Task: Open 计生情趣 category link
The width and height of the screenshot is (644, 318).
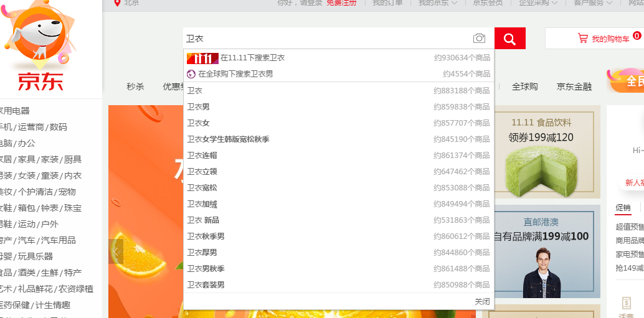Action: pyautogui.click(x=52, y=305)
